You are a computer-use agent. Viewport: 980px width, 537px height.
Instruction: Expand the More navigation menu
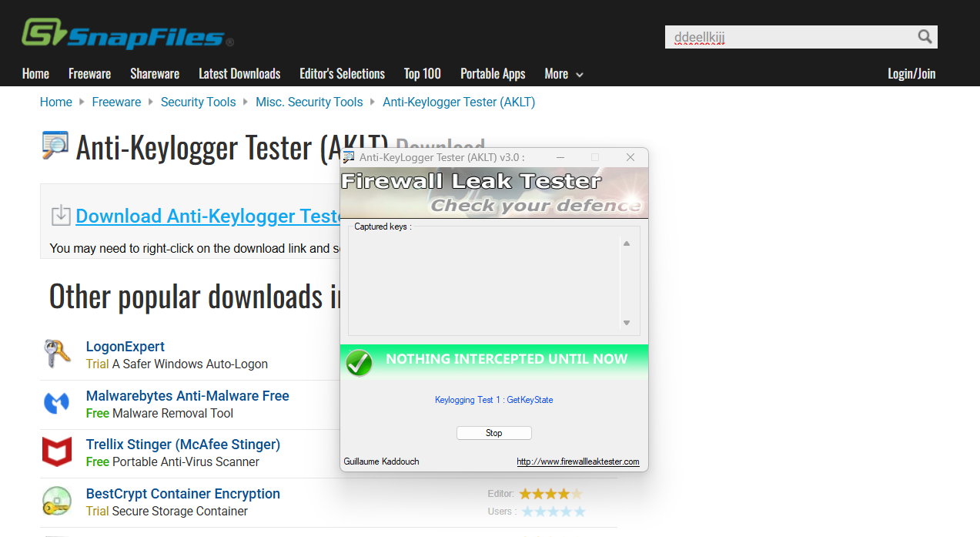(x=564, y=74)
